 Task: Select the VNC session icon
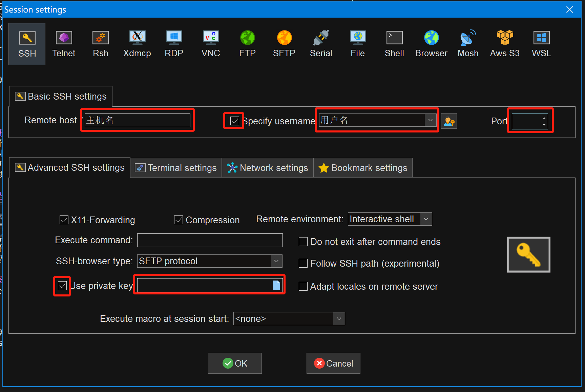click(211, 44)
